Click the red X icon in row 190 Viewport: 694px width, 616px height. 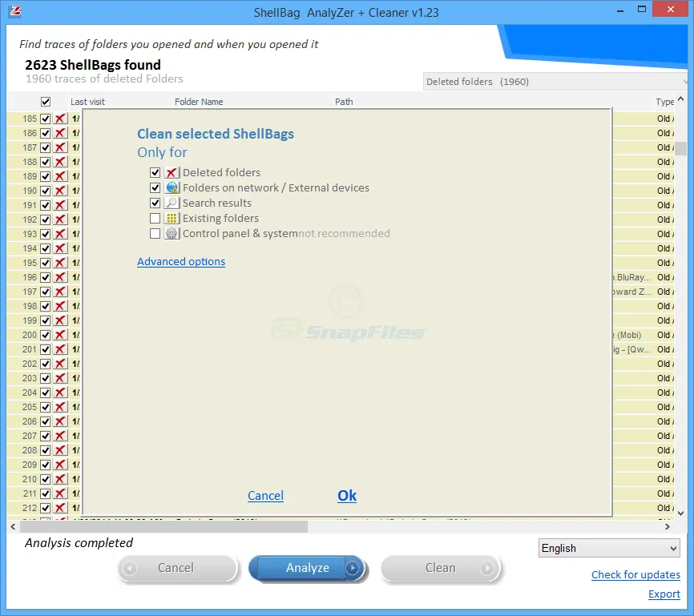pos(60,191)
